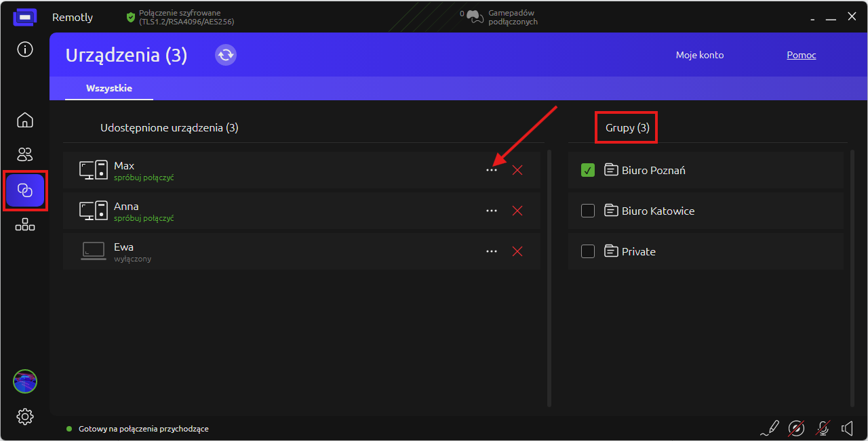Click the refresh devices icon
The height and width of the screenshot is (441, 868).
[226, 55]
